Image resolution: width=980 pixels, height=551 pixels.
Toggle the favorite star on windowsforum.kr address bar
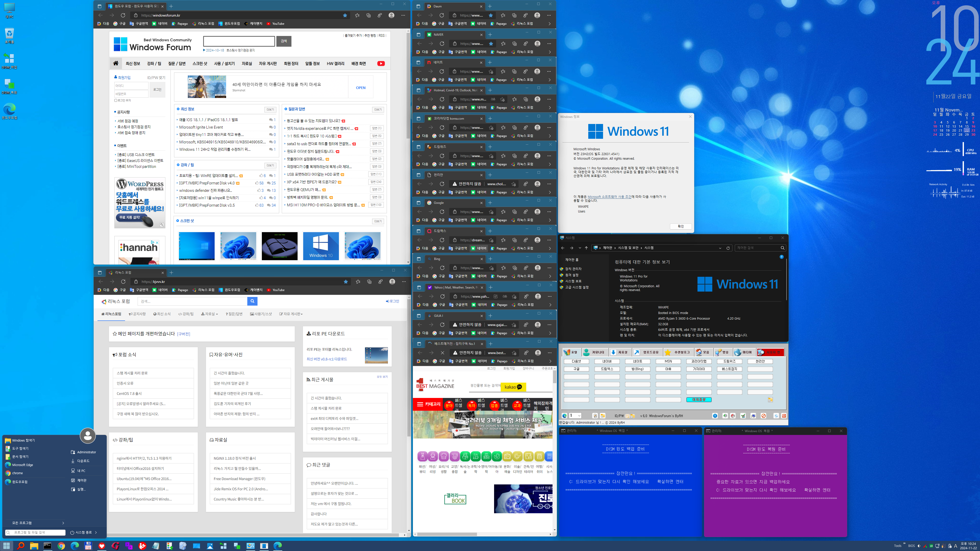(345, 15)
